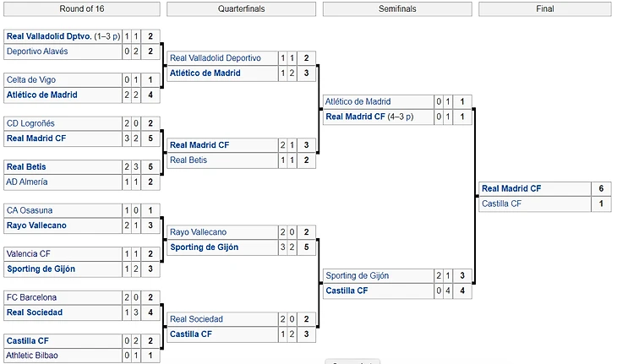Image resolution: width=617 pixels, height=364 pixels.
Task: Open the Valencia CF link
Action: click(x=29, y=253)
